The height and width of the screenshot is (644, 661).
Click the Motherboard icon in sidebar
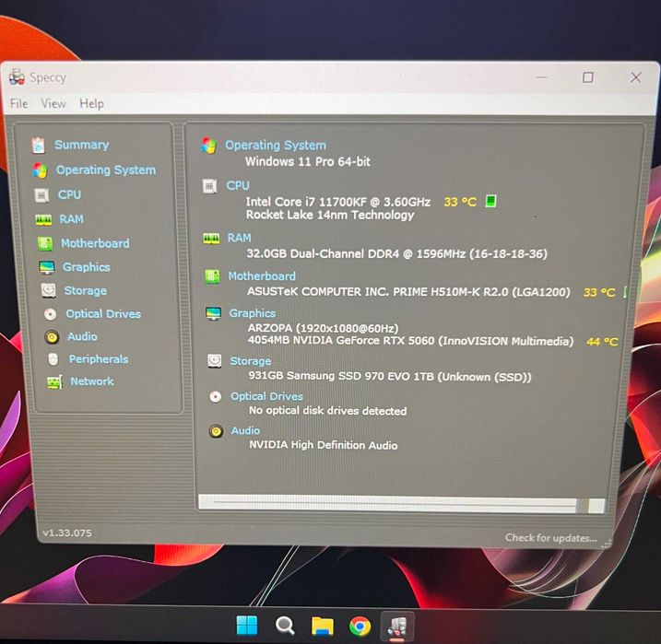pyautogui.click(x=45, y=243)
